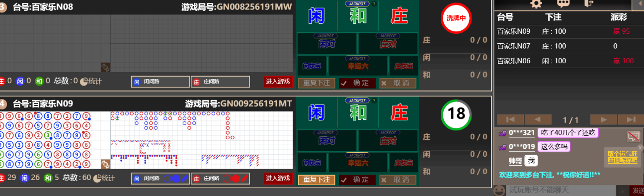This screenshot has width=644, height=196.
Task: Click the jackpot help icon at N09
Action: [x=374, y=100]
